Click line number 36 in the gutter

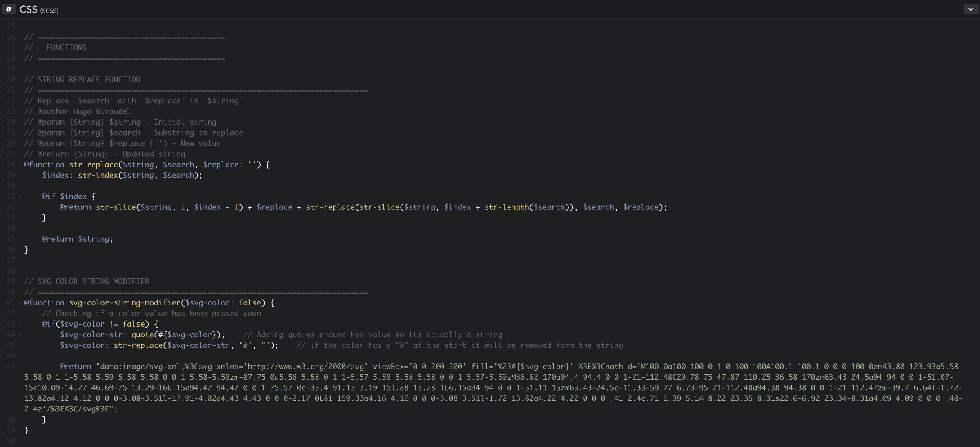click(x=11, y=249)
